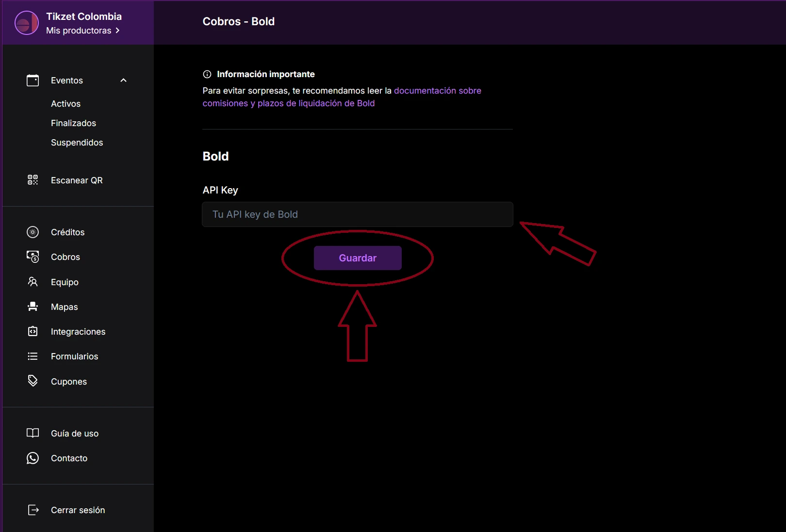The image size is (786, 532).
Task: Click the Créditos coin icon
Action: tap(33, 232)
